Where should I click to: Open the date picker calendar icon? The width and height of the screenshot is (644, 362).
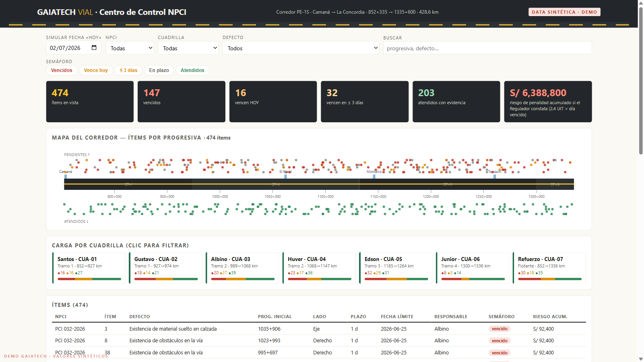tap(94, 48)
